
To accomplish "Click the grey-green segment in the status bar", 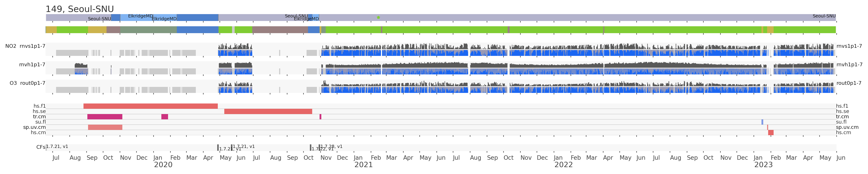I will pyautogui.click(x=148, y=30).
